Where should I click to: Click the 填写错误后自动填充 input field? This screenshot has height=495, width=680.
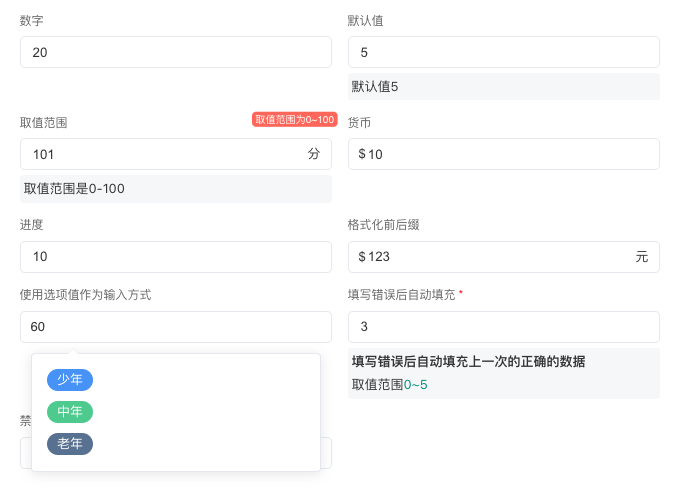click(x=503, y=327)
